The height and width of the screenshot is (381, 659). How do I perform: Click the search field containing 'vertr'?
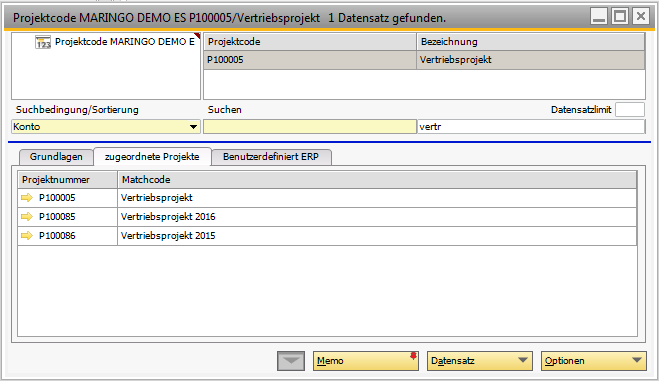[531, 126]
